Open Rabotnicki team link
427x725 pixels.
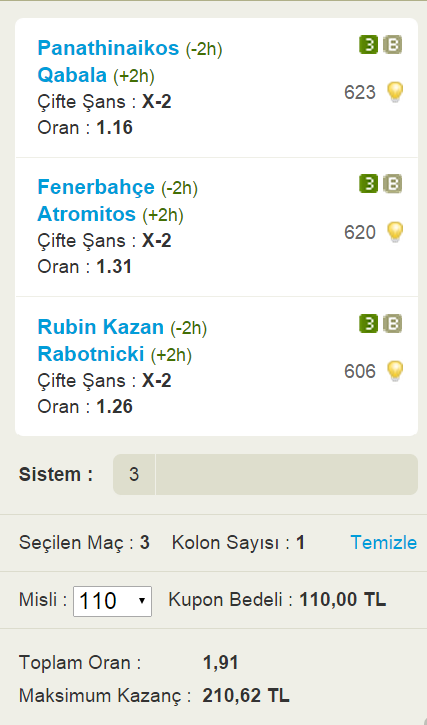tap(91, 354)
